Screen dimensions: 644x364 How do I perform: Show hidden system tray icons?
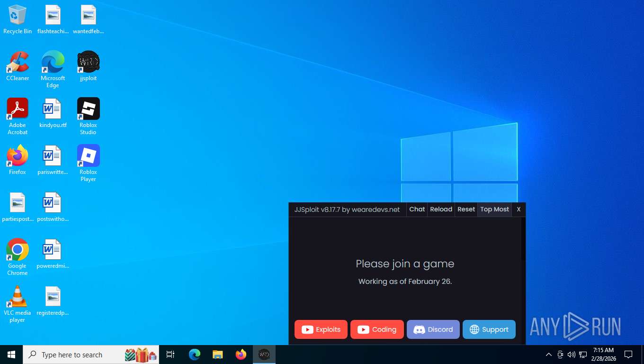pyautogui.click(x=549, y=355)
